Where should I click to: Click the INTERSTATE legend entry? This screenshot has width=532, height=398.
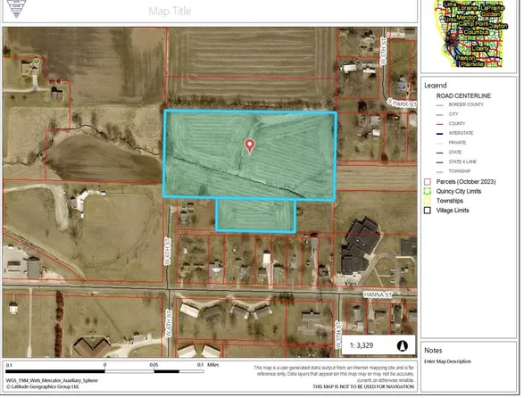(461, 133)
